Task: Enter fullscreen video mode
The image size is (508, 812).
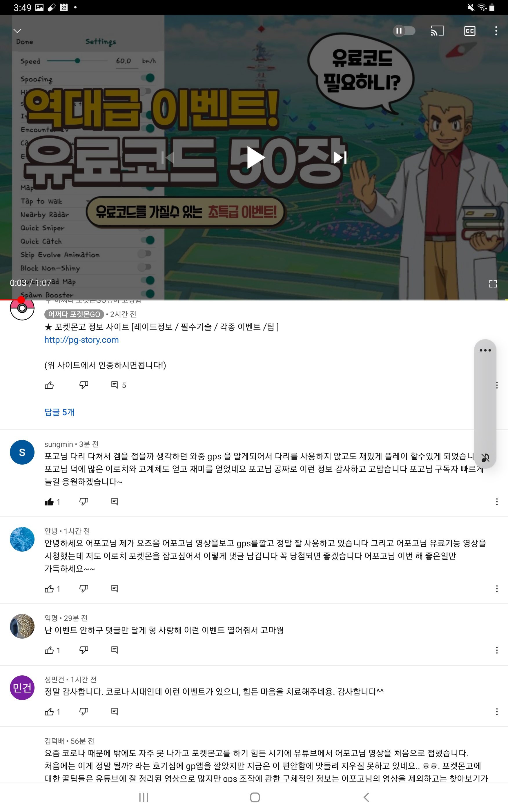Action: [x=493, y=284]
